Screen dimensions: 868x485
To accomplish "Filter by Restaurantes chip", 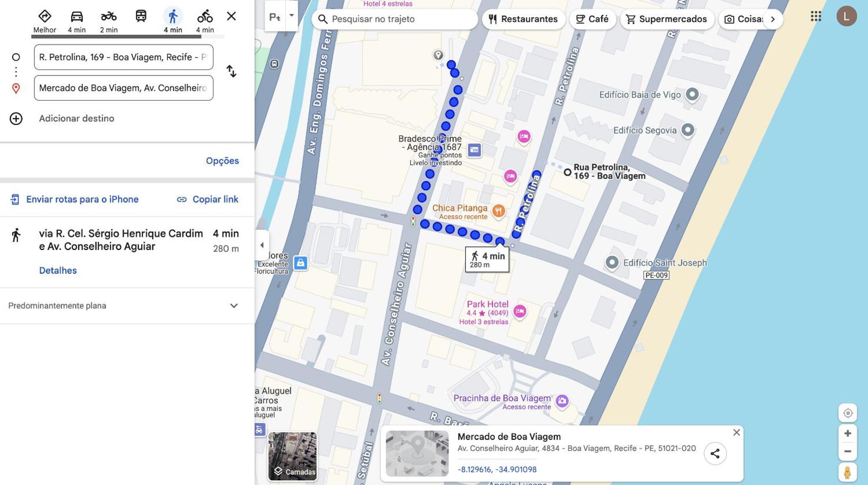I will pos(523,19).
